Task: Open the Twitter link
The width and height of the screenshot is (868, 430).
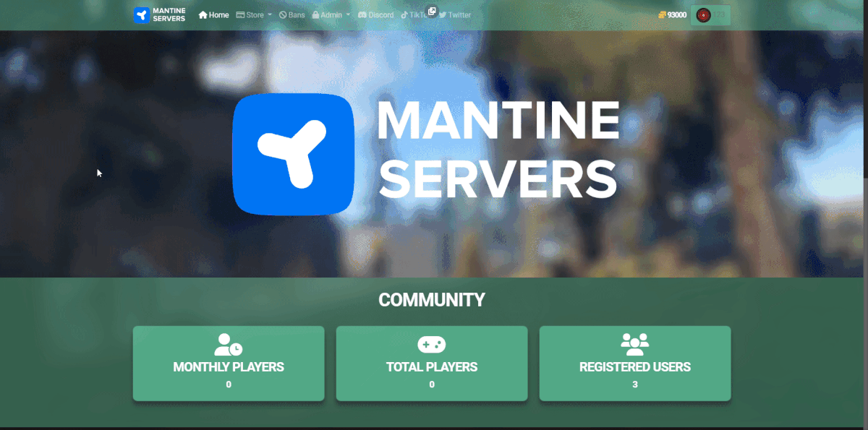Action: [459, 14]
